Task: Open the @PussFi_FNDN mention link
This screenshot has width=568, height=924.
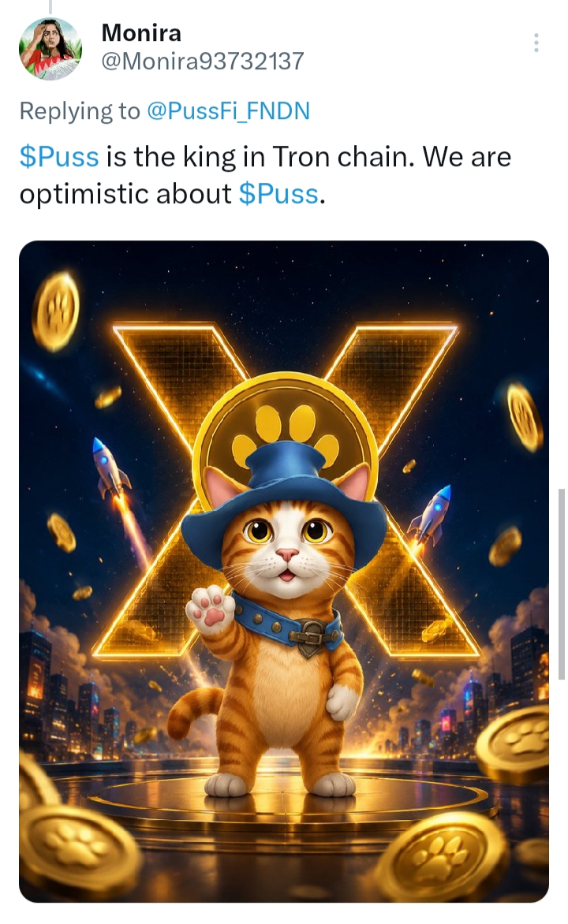Action: 228,111
